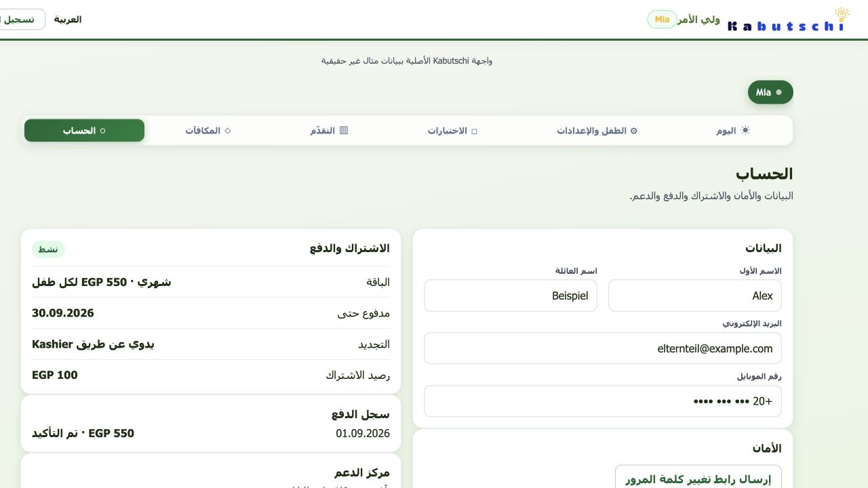Click the mobile number field

pos(603,401)
